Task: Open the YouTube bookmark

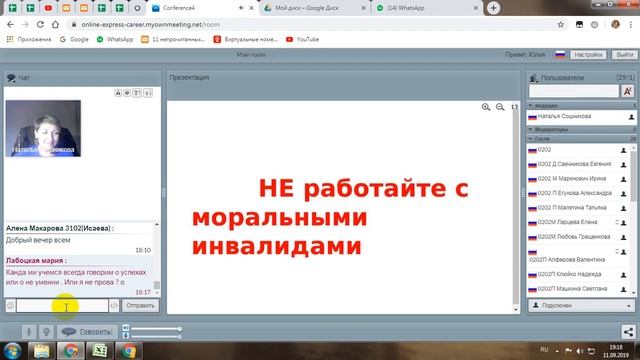Action: [302, 39]
